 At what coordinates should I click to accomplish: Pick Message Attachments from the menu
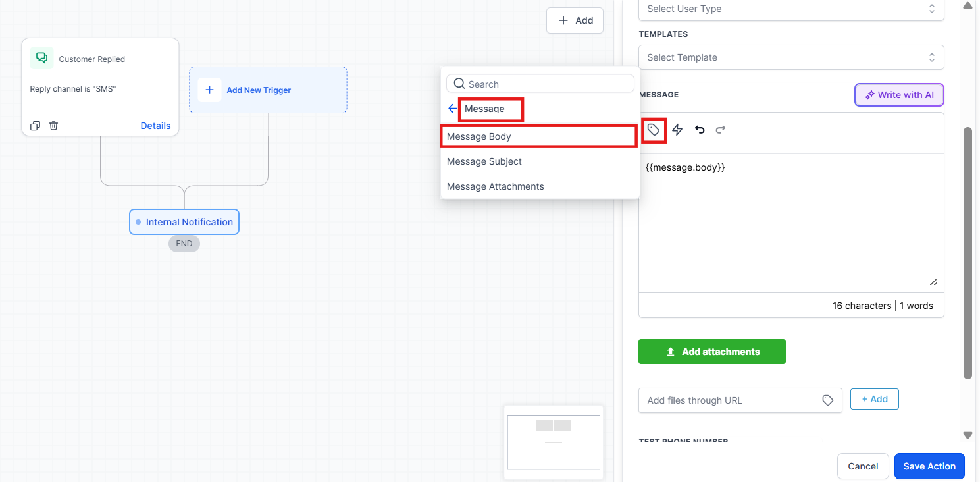(496, 186)
